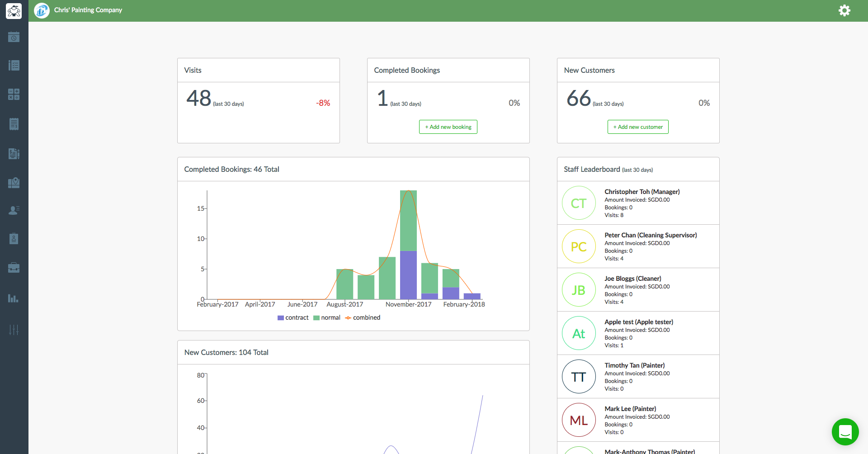Screen dimensions: 868x454
Task: Select the calculator grid icon in sidebar
Action: coord(14,94)
